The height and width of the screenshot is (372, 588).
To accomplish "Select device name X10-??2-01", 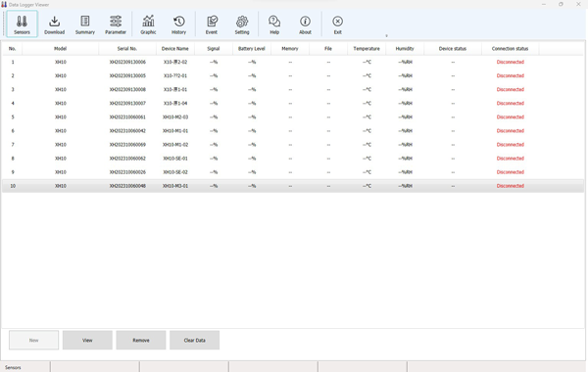I will point(175,75).
